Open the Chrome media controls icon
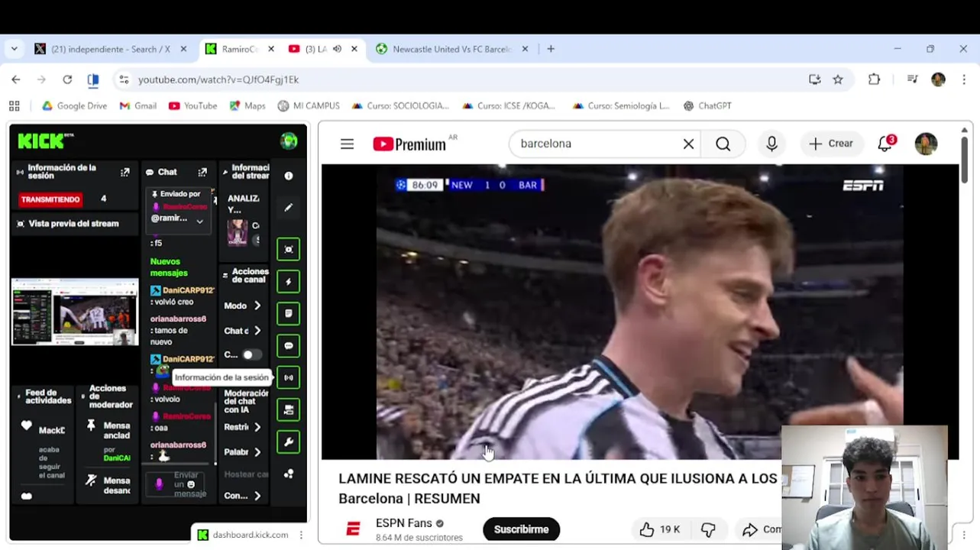Image resolution: width=980 pixels, height=550 pixels. click(x=912, y=79)
